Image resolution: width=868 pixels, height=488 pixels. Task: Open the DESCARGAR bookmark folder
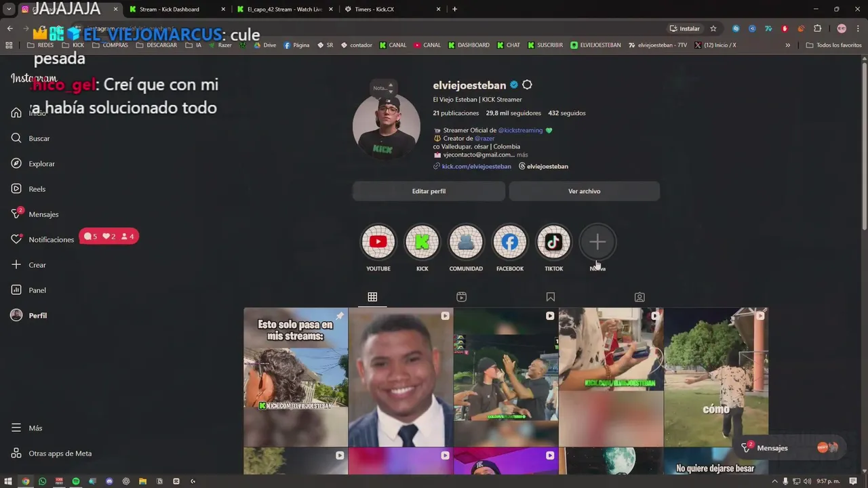(x=156, y=45)
